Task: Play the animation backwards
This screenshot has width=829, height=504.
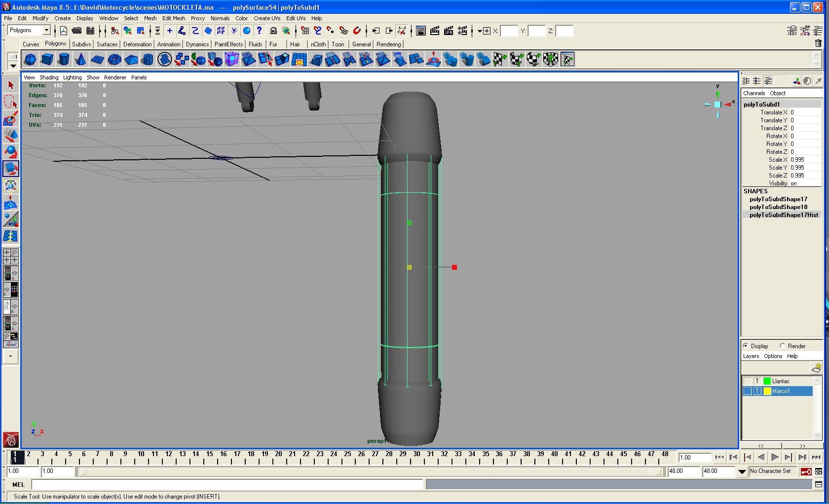Action: [x=761, y=458]
